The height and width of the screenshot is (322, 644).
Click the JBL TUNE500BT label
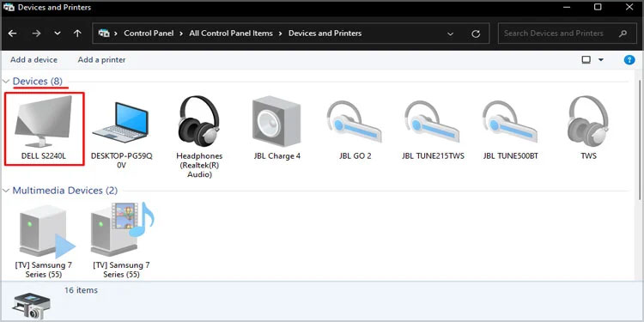tap(511, 156)
